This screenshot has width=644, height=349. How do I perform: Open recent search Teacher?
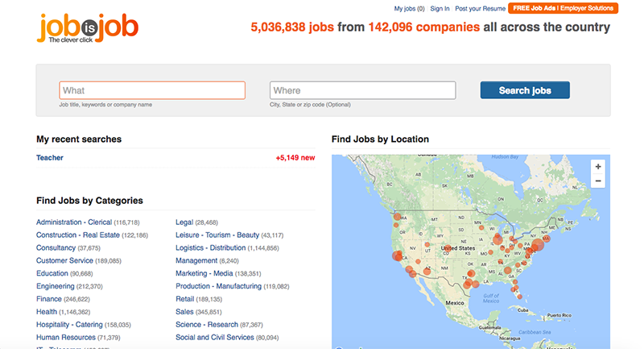click(x=50, y=157)
